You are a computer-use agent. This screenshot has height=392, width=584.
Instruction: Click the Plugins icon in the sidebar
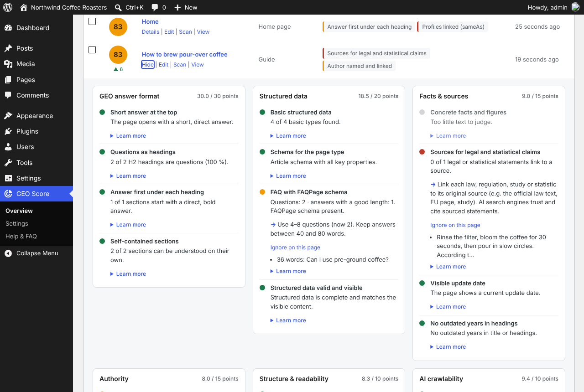coord(8,131)
